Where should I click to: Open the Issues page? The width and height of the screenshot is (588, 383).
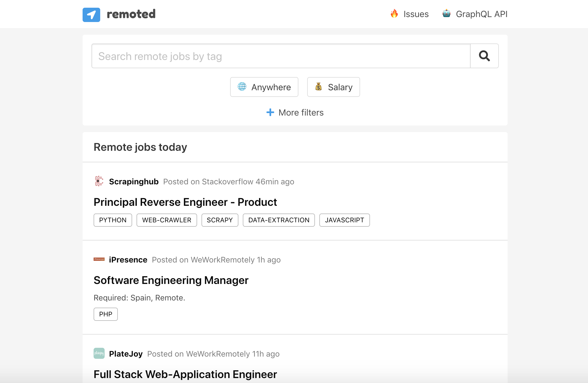click(x=416, y=13)
